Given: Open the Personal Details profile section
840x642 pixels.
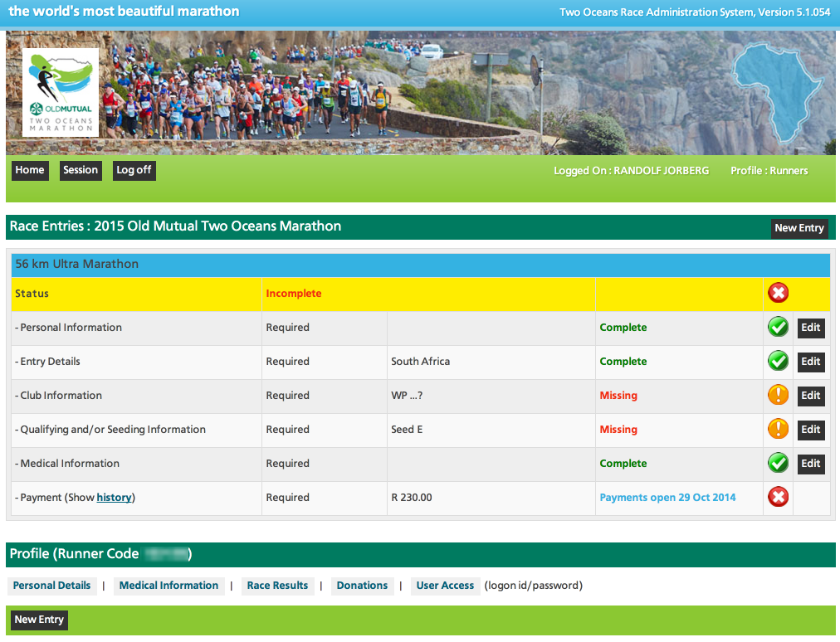Looking at the screenshot, I should coord(51,586).
